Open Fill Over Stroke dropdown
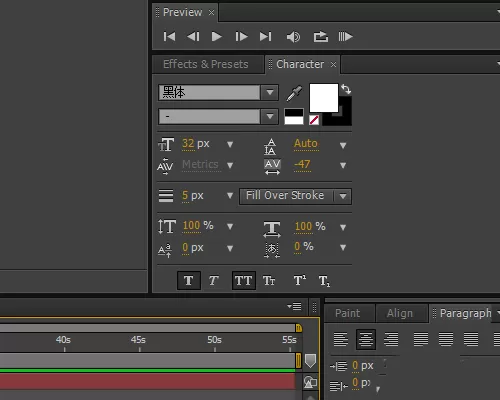 [x=295, y=196]
